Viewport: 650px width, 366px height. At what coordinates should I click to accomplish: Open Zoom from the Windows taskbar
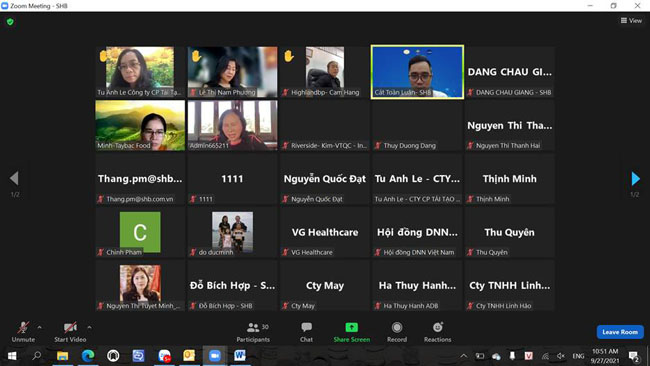(214, 356)
